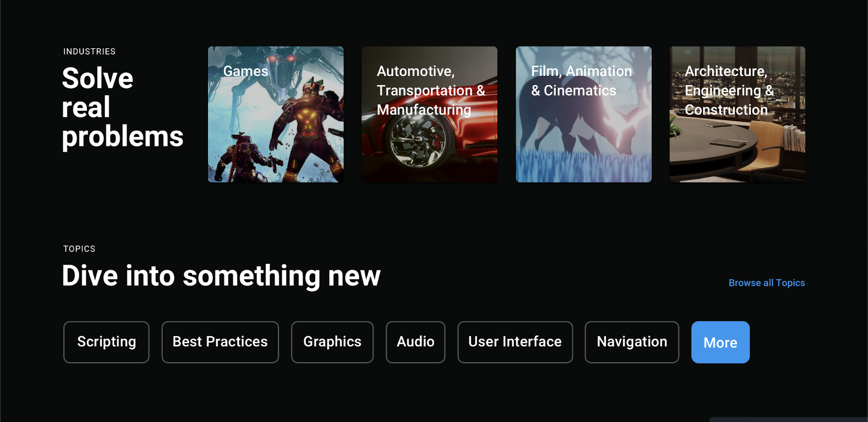Select the Film, Animation & Cinematics title
Viewport: 868px width, 422px height.
click(x=581, y=81)
